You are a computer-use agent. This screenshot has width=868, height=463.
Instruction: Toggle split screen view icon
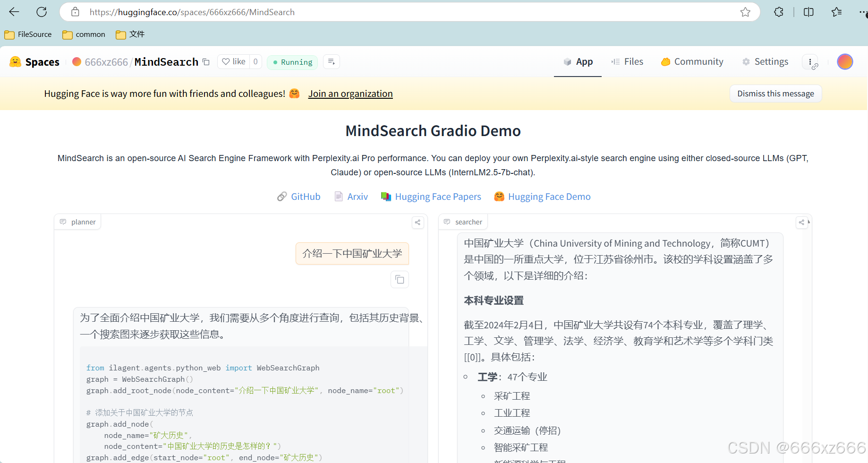click(x=808, y=12)
